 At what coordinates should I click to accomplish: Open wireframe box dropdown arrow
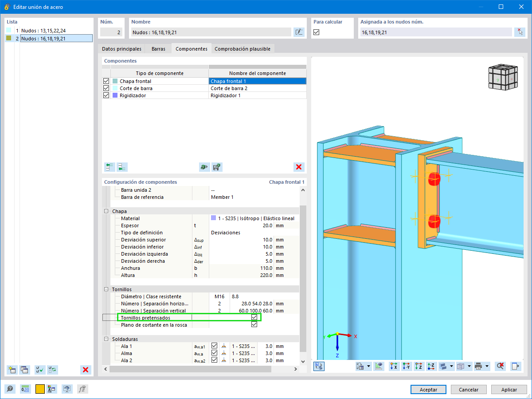(x=469, y=366)
